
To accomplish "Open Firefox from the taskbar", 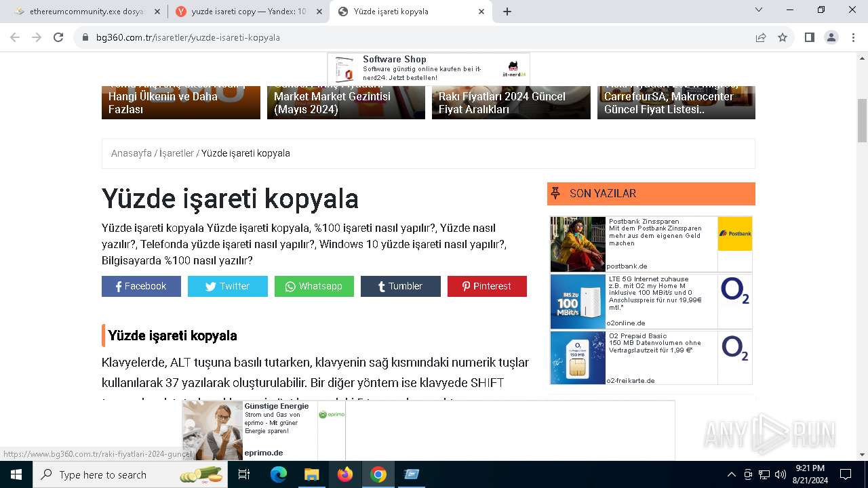I will pos(344,474).
